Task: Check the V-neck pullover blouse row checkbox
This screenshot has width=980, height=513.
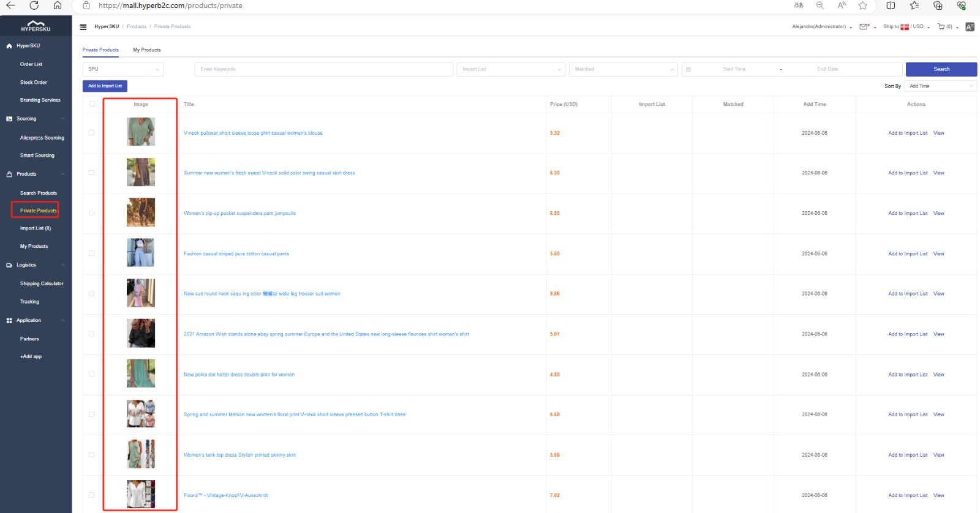Action: (x=92, y=132)
